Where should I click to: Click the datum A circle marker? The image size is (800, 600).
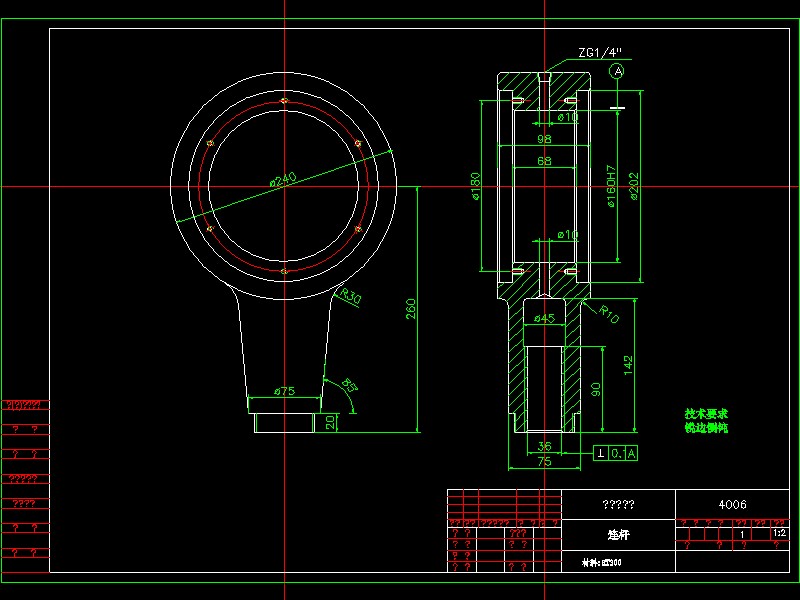pyautogui.click(x=617, y=71)
